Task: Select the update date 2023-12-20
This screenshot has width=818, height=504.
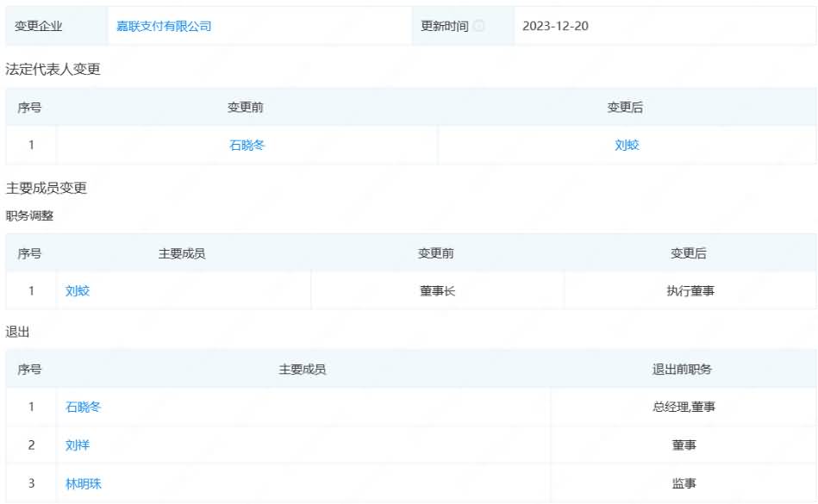Action: pos(555,26)
